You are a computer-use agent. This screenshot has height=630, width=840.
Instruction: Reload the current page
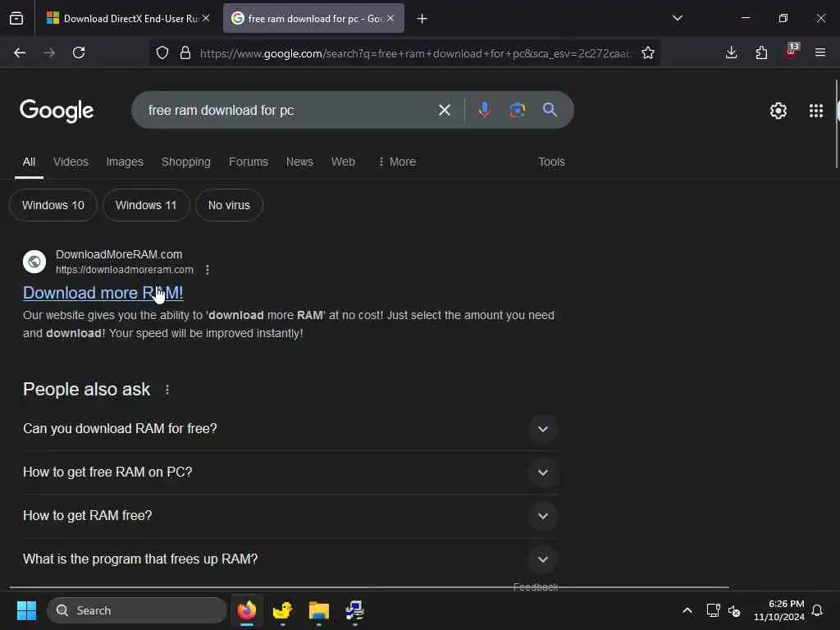pos(79,52)
